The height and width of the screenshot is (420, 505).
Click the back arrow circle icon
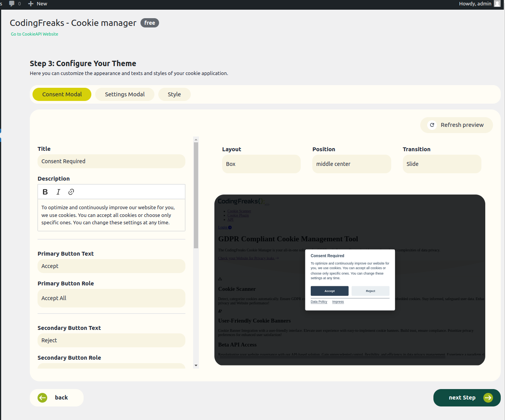tap(43, 398)
